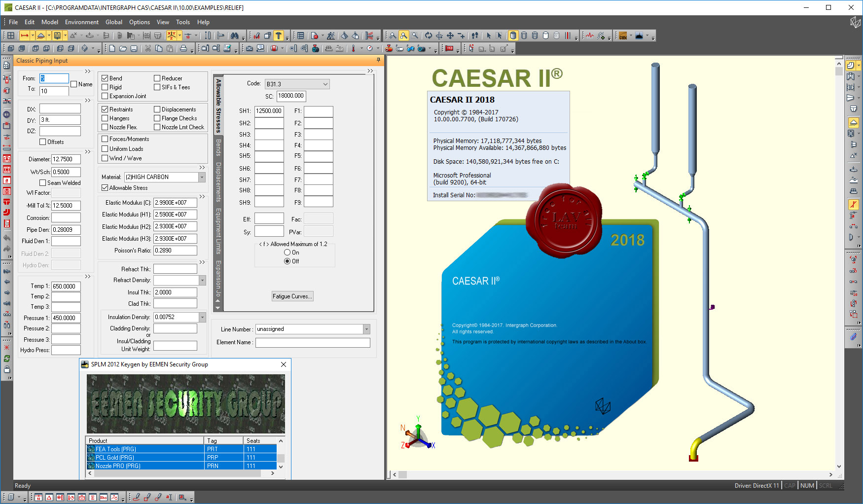The width and height of the screenshot is (863, 504).
Task: Select the arrow pointer Select tool
Action: (489, 36)
